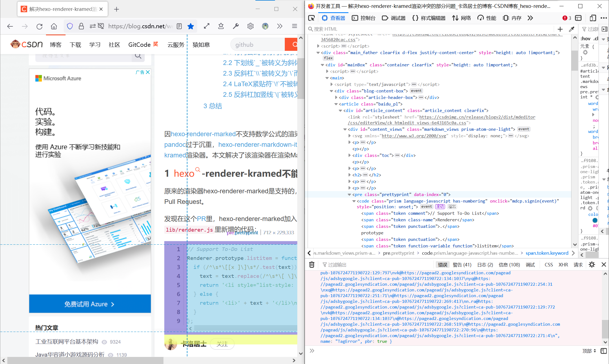
Task: Toggle :hov pseudo-class panel
Action: (x=585, y=39)
